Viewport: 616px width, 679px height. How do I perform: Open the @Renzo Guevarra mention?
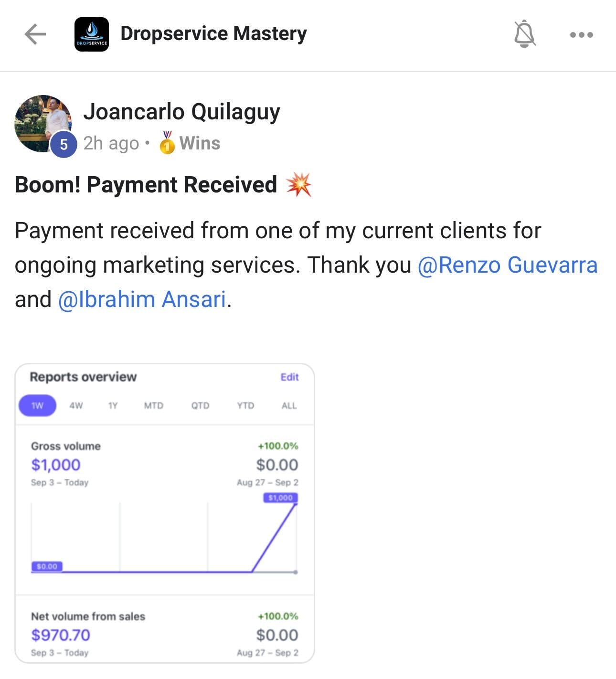click(508, 265)
